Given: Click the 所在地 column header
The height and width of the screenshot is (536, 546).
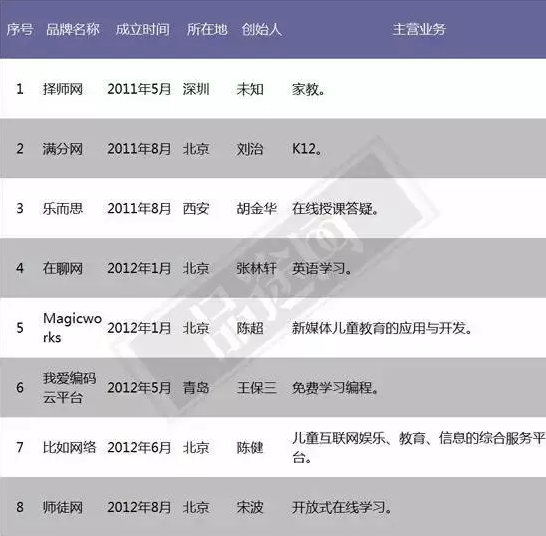Looking at the screenshot, I should 207,30.
